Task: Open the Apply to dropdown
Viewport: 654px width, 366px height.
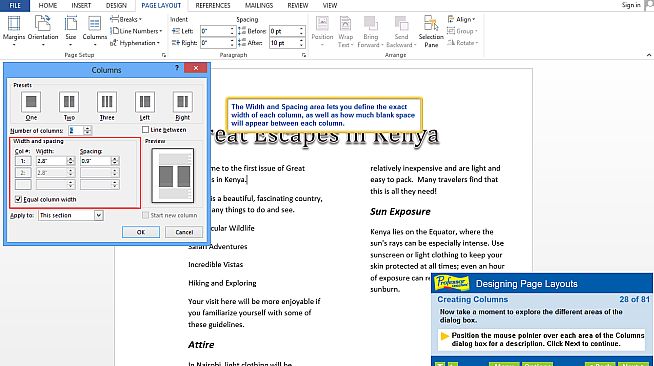Action: click(x=98, y=215)
